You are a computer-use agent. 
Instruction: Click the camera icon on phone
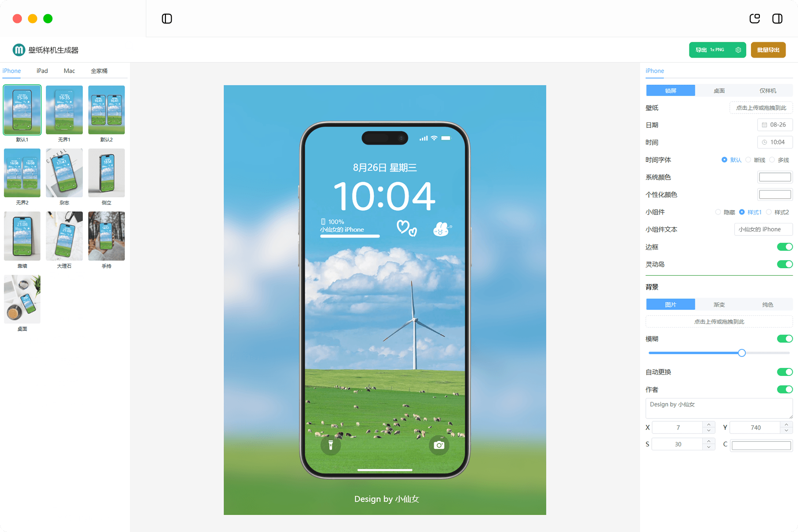pos(439,445)
